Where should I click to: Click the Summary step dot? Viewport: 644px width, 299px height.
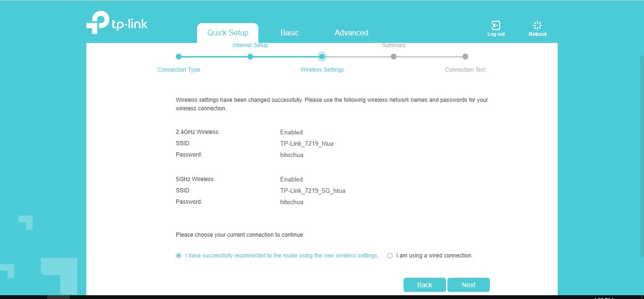(394, 57)
